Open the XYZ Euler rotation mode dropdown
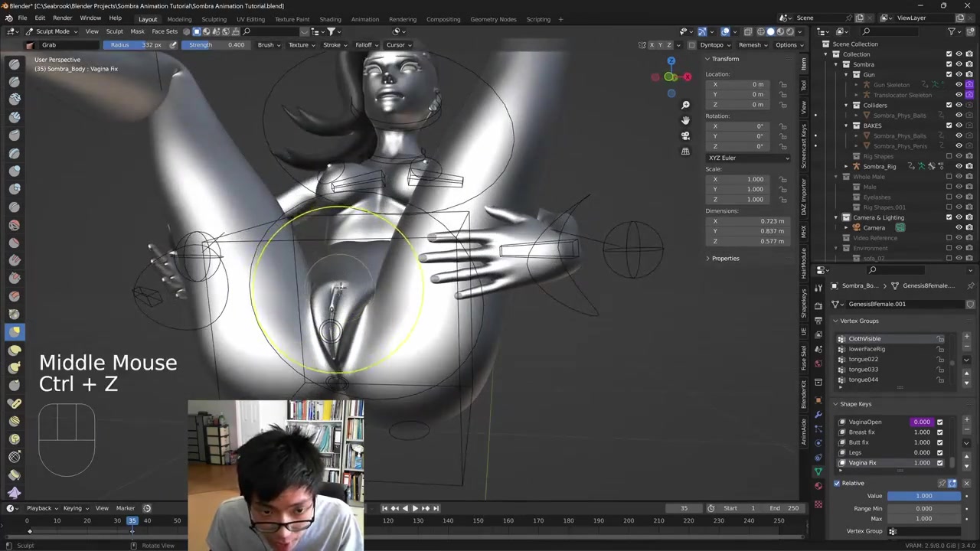This screenshot has width=980, height=551. click(748, 158)
